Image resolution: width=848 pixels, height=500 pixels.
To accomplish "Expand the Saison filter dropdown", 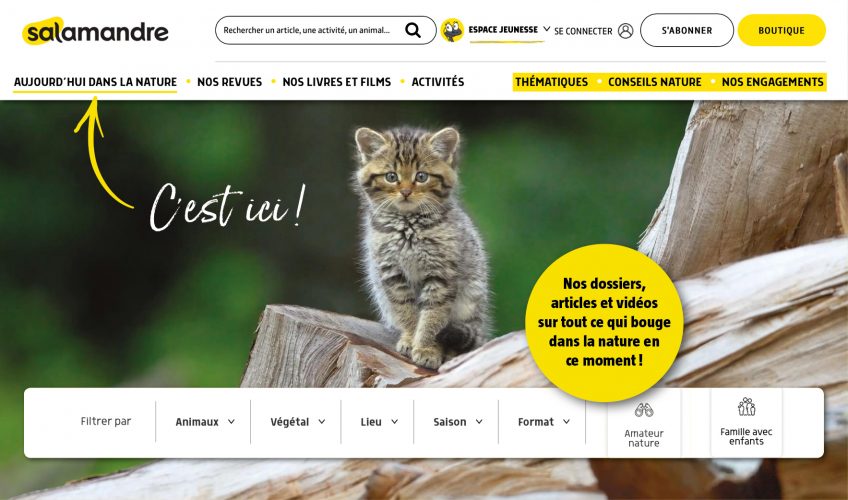I will (458, 422).
